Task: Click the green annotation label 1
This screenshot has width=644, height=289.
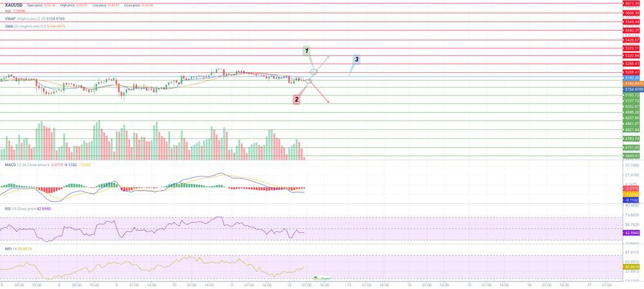Action: 308,51
